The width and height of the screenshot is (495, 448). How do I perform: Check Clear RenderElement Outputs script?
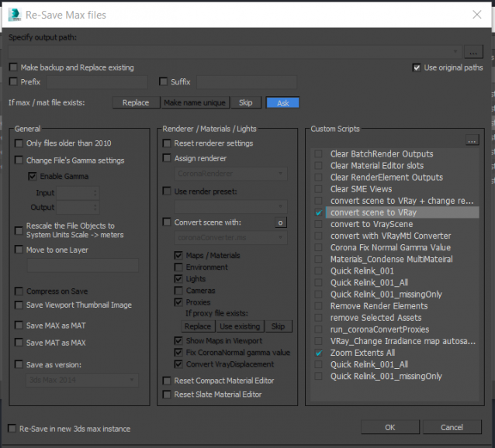pyautogui.click(x=319, y=177)
